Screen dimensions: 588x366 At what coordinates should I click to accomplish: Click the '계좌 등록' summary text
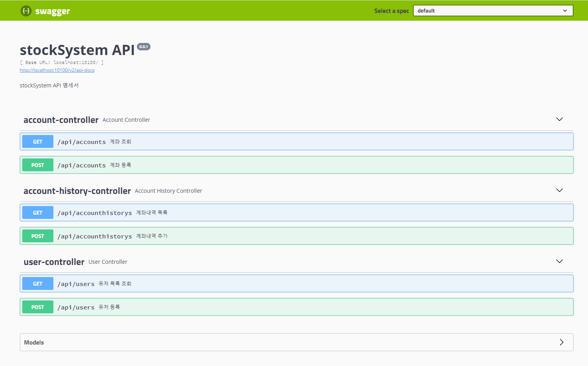tap(120, 165)
